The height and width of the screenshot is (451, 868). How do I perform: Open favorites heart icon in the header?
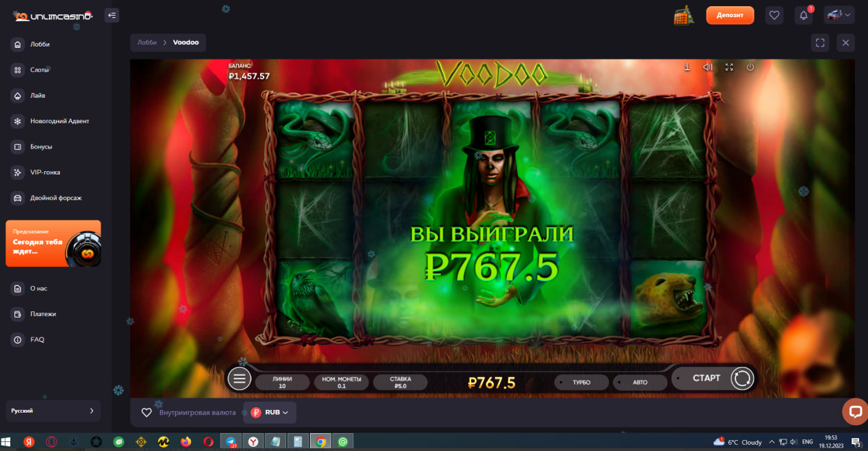(x=774, y=15)
